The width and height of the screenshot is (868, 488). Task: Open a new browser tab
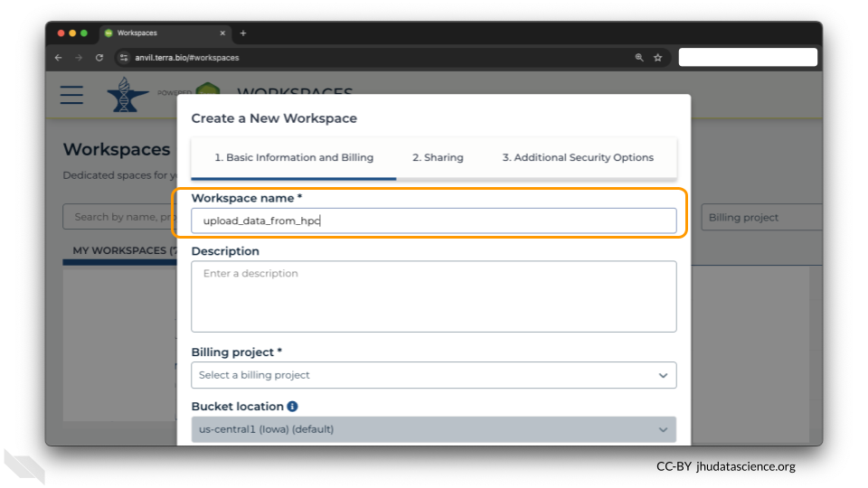pos(243,33)
